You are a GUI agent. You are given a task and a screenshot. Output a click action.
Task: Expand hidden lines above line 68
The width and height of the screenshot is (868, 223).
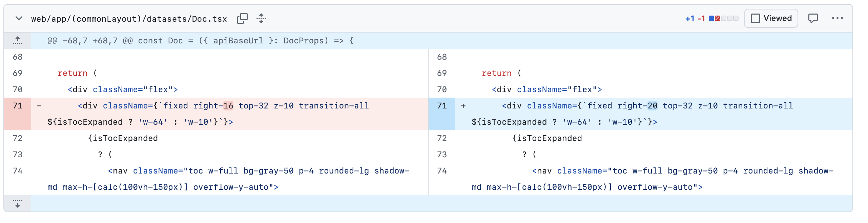point(18,41)
